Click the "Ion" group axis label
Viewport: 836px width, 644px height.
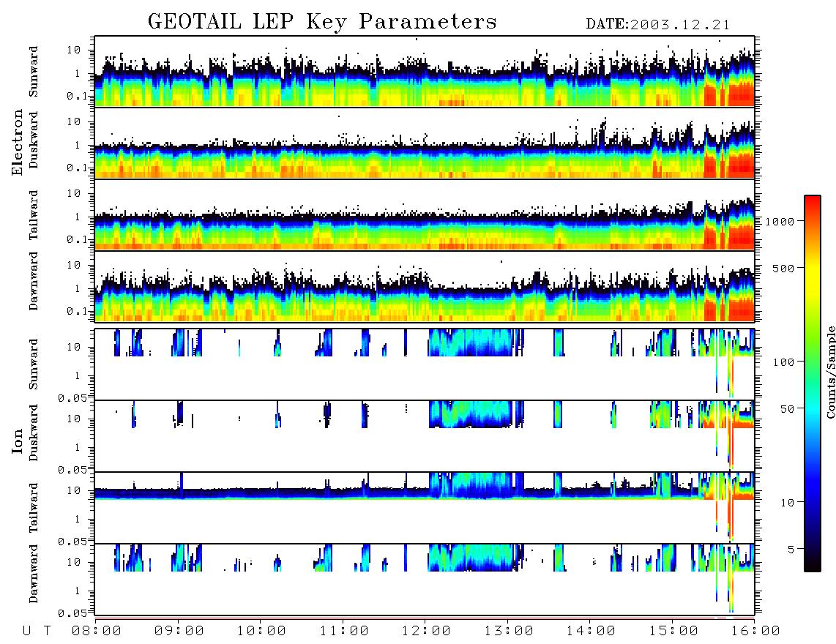pos(17,441)
